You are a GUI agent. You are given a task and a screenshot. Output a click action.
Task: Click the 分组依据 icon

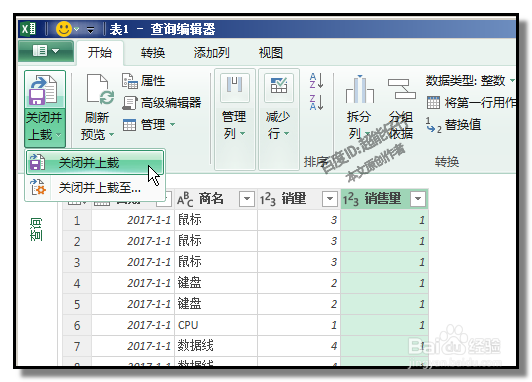402,89
